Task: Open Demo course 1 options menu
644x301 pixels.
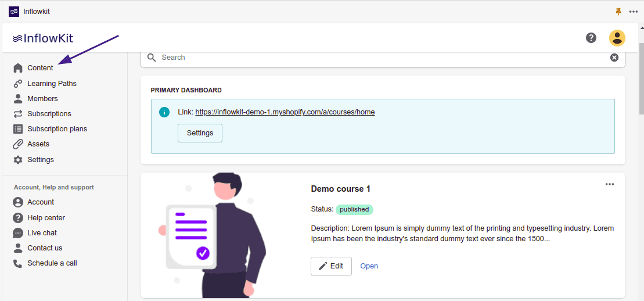Action: click(x=609, y=184)
